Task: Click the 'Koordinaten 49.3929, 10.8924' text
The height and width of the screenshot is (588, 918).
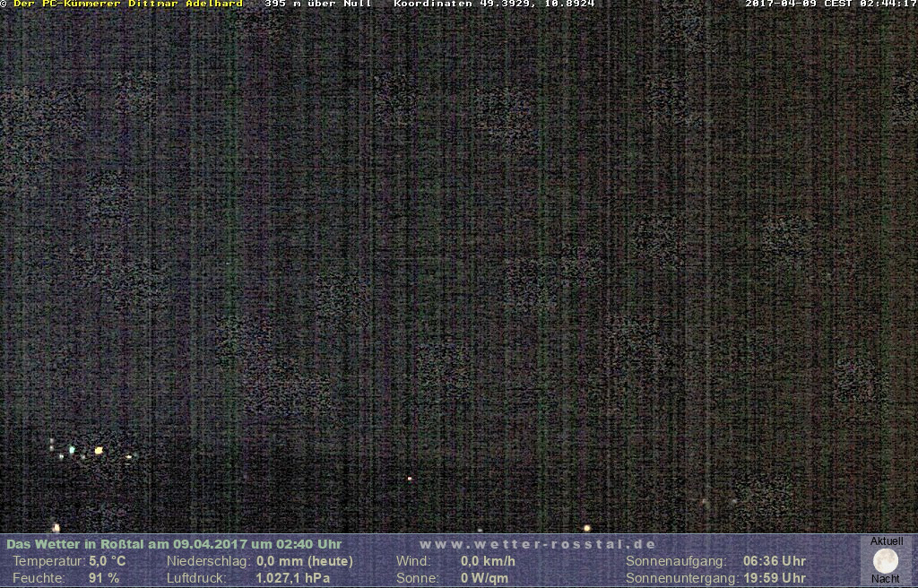Action: tap(494, 4)
